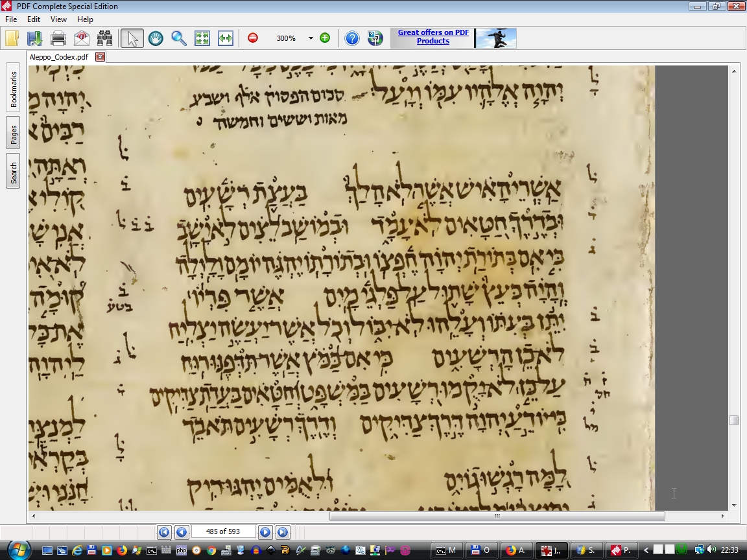Expand the Pages side panel
The image size is (747, 560).
tap(14, 134)
